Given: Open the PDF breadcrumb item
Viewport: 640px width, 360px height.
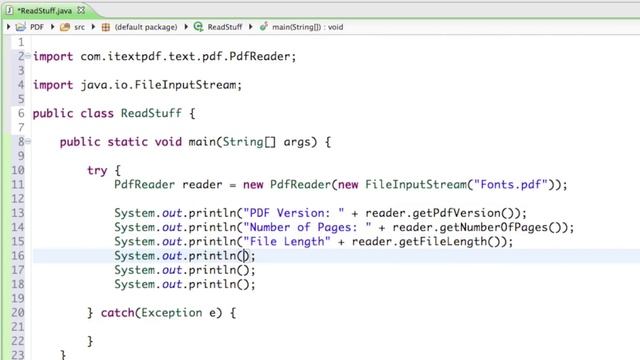Looking at the screenshot, I should tap(37, 27).
